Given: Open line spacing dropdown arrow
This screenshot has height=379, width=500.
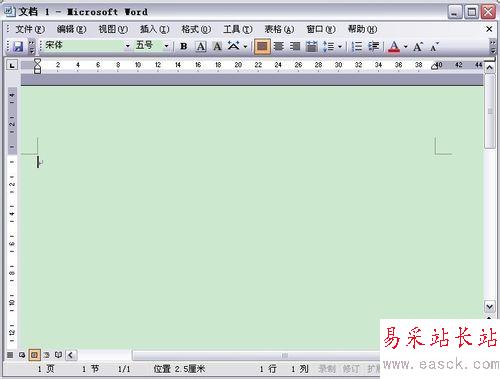Looking at the screenshot, I should 340,46.
